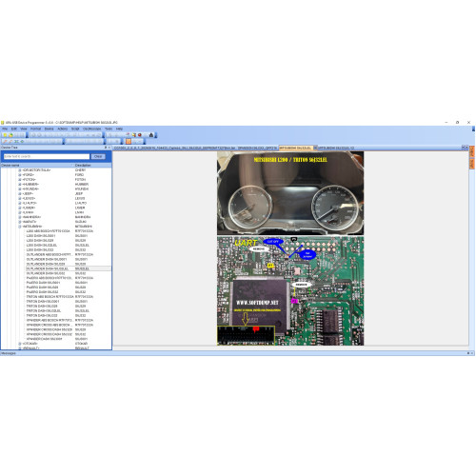Close the Device Tree panel

click(109, 148)
